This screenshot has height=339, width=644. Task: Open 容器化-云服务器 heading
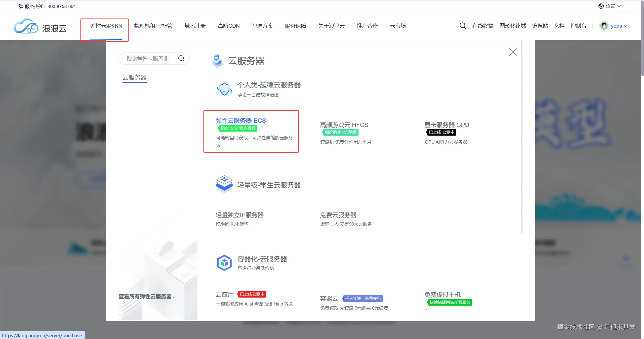tap(262, 259)
